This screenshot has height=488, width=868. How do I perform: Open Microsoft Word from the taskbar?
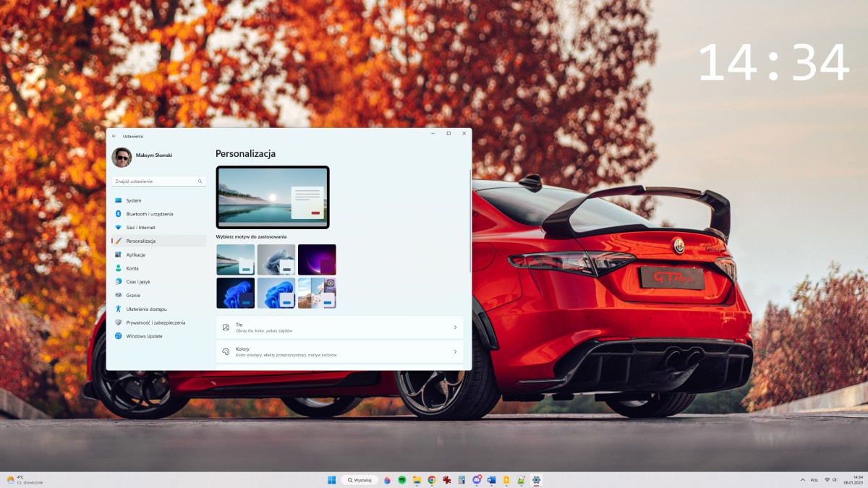click(490, 479)
